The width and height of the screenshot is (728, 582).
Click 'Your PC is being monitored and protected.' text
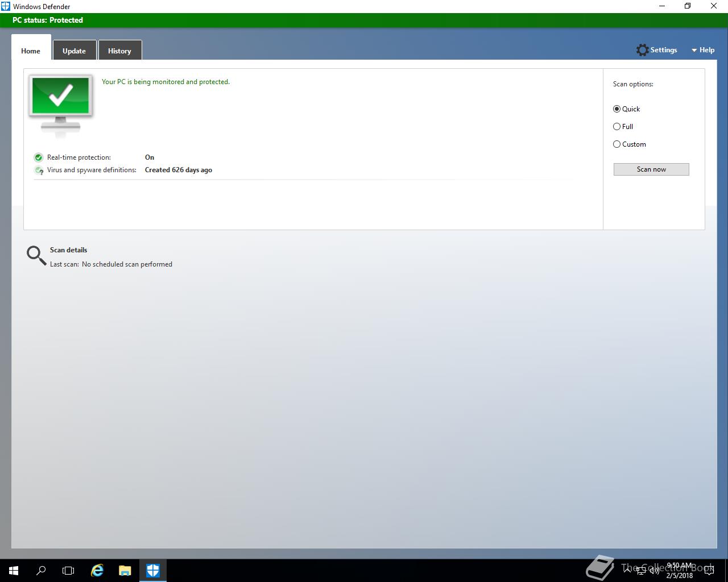click(166, 82)
